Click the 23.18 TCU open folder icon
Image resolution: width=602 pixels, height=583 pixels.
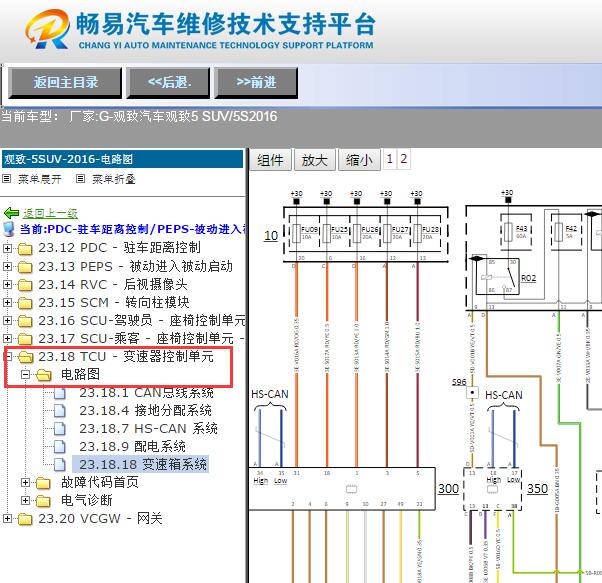(26, 357)
